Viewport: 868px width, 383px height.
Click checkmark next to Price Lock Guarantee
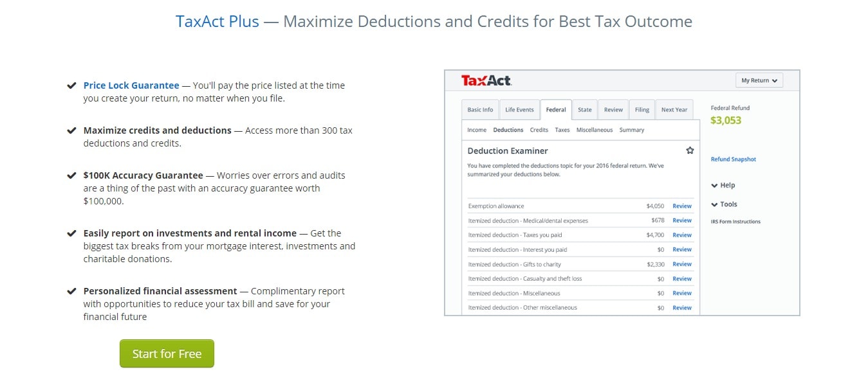[x=71, y=85]
